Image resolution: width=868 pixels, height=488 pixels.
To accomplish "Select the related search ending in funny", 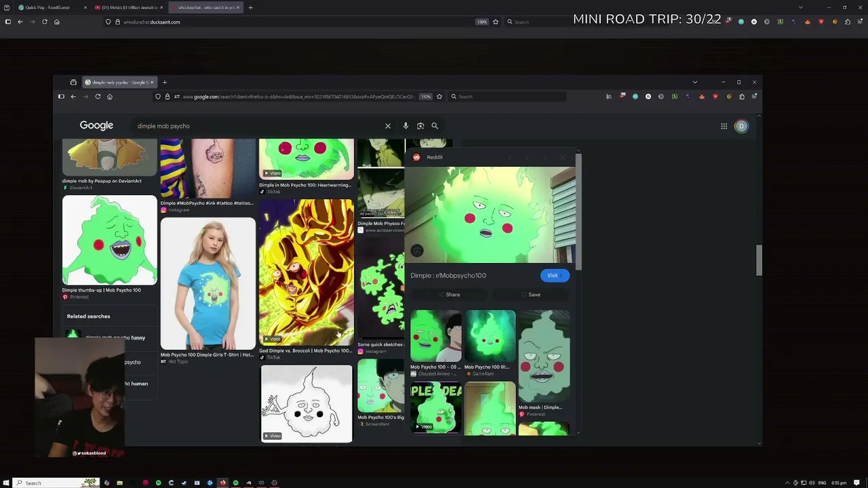I will [x=110, y=338].
